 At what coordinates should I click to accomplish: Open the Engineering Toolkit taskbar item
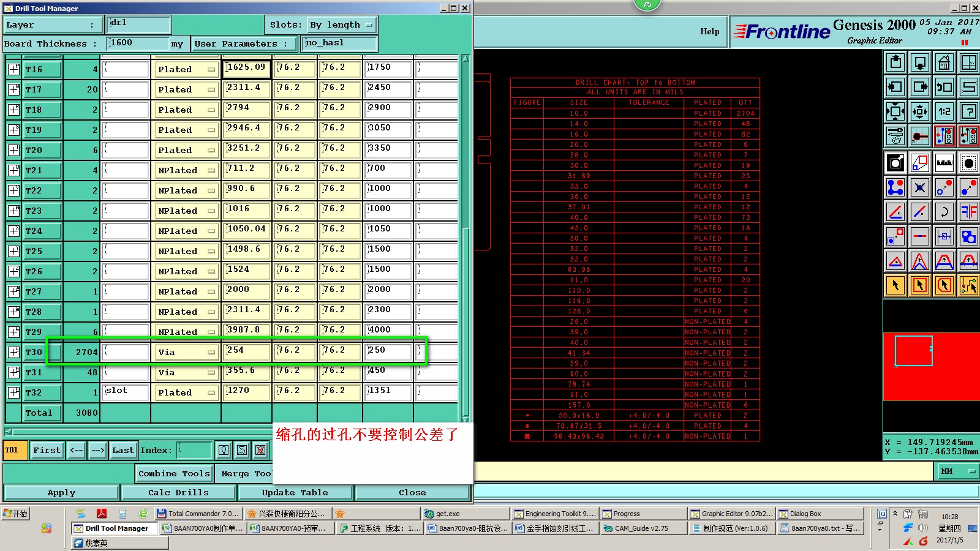[555, 514]
